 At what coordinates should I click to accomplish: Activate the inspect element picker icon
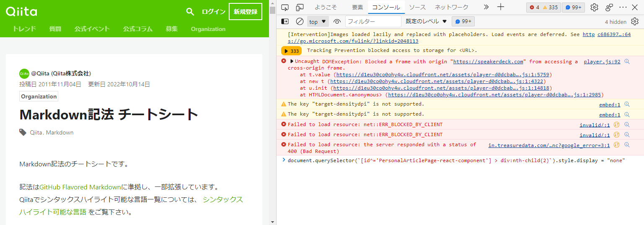tap(285, 7)
